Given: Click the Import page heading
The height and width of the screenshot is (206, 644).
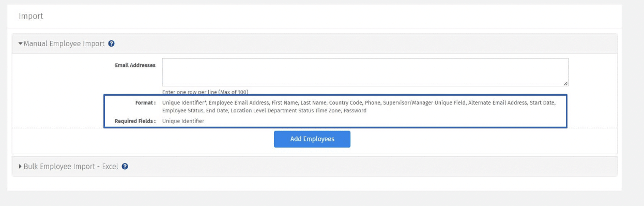Looking at the screenshot, I should pos(31,16).
